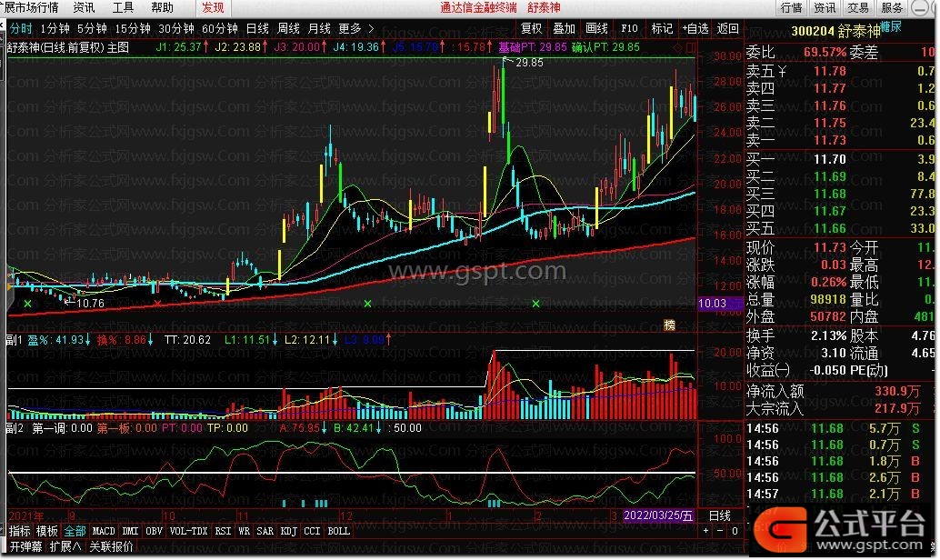Select the KDJ indicator tab
The height and width of the screenshot is (560, 940).
click(x=288, y=531)
